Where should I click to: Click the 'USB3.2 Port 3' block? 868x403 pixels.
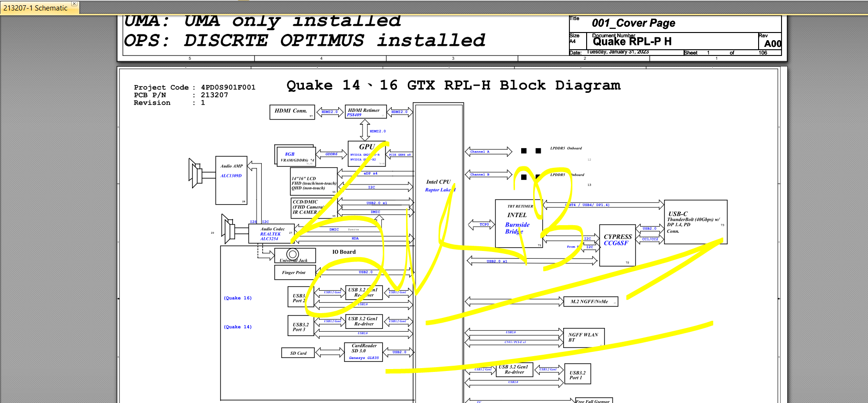coord(301,326)
